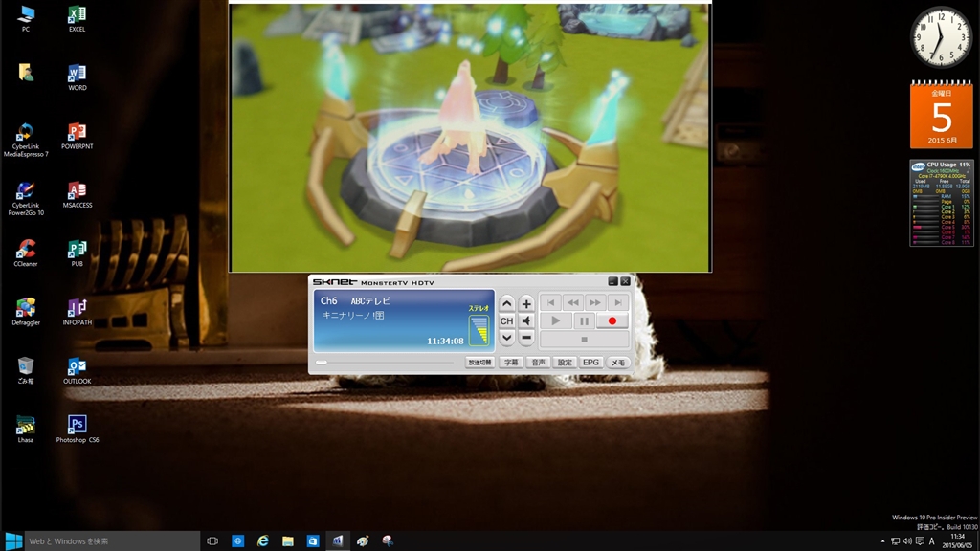Select the EXCEL desktop icon
Screen dimensions: 980x551
(77, 19)
